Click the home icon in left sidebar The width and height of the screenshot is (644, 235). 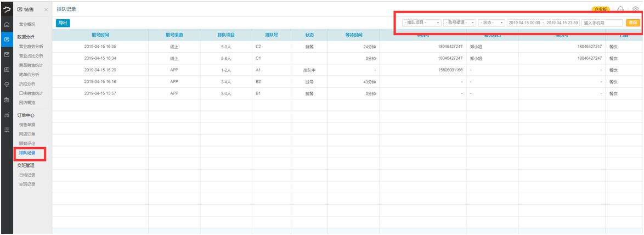tap(7, 25)
